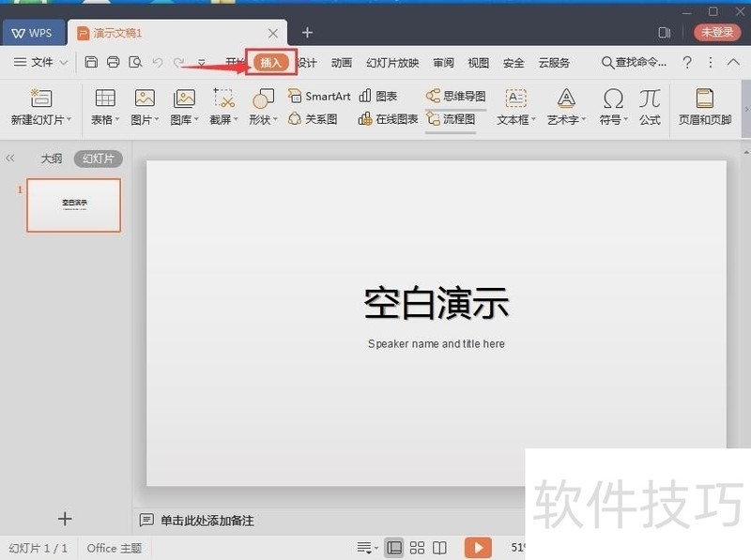
Task: Expand the 符号 symbol dropdown
Action: coord(625,120)
